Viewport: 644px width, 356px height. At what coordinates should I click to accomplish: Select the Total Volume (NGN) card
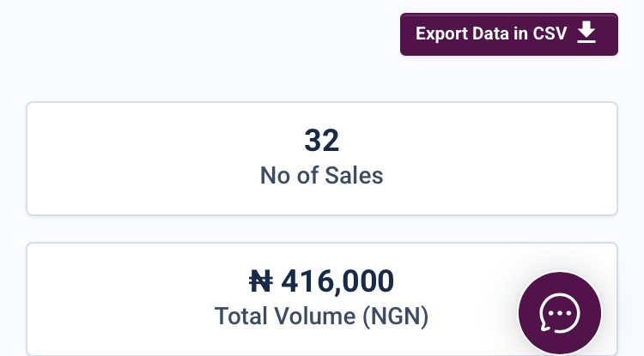tap(322, 299)
